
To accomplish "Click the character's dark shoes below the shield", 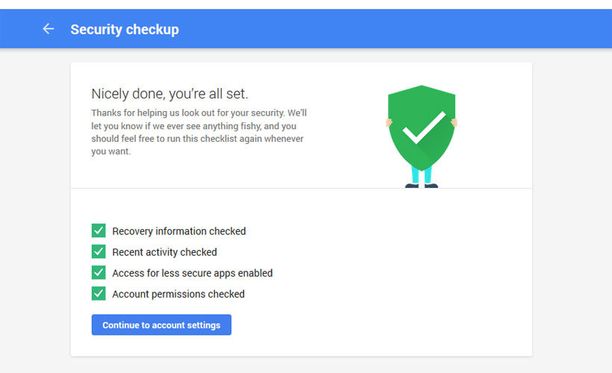I will pos(422,186).
